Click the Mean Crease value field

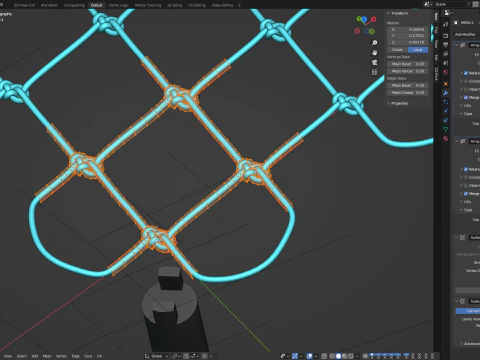point(408,92)
